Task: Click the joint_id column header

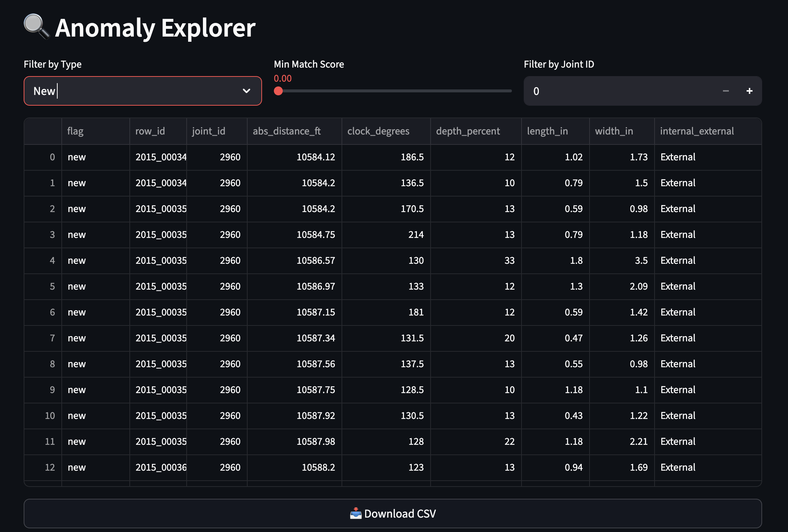Action: click(x=208, y=131)
